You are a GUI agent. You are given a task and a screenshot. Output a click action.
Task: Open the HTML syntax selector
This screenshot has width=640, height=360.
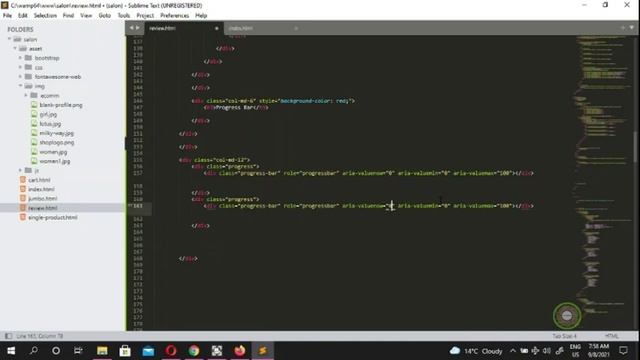click(x=611, y=336)
